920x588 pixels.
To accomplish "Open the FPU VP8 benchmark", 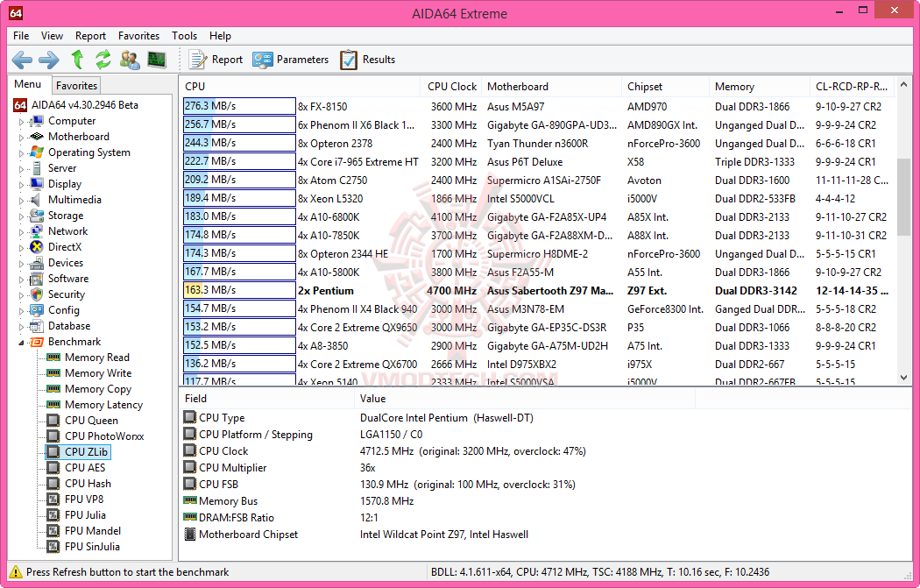I will point(84,499).
